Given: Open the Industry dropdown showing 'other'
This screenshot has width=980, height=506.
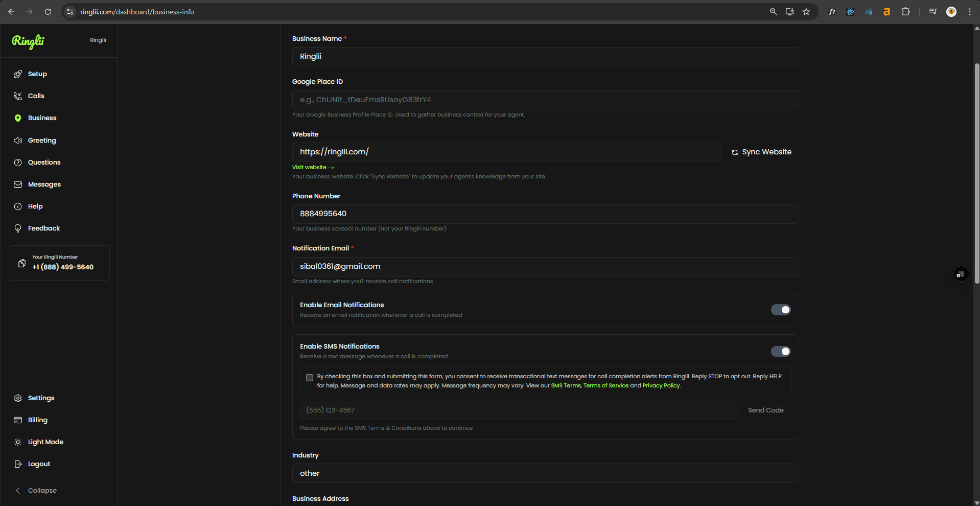Looking at the screenshot, I should coord(544,473).
